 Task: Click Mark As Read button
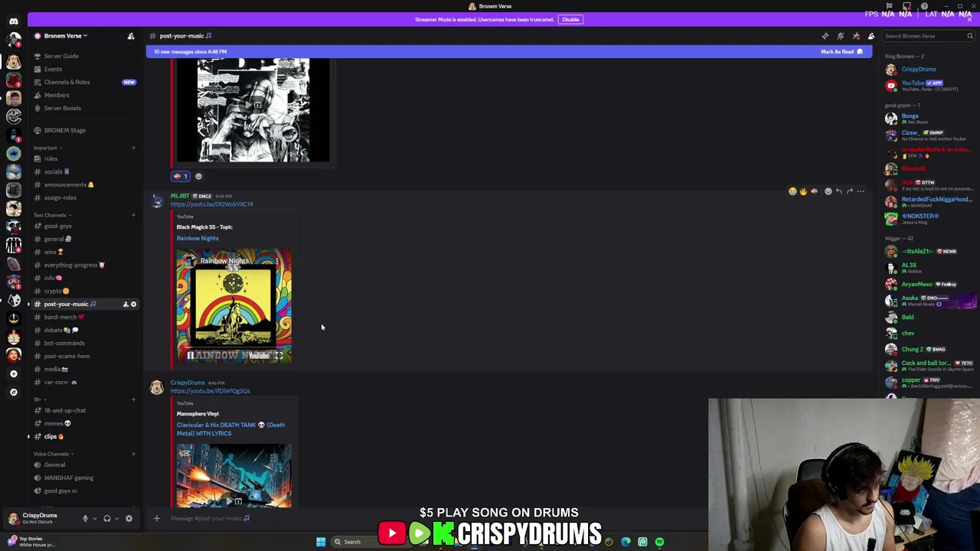click(841, 51)
